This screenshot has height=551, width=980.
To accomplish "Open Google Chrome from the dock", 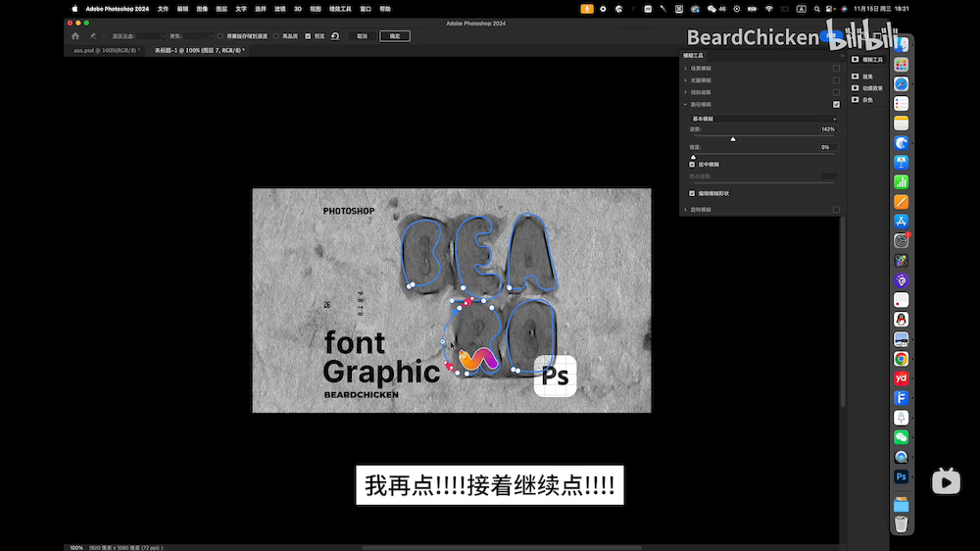I will (x=901, y=359).
